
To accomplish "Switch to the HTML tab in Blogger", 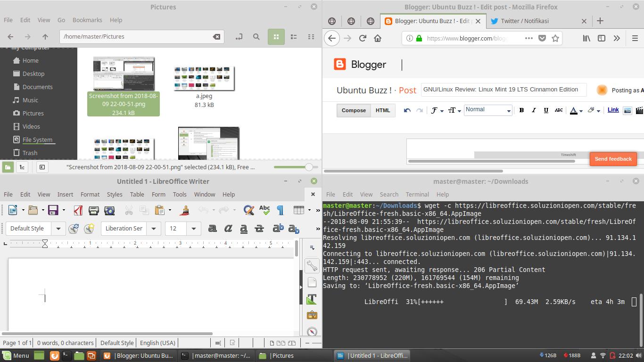I will point(383,110).
